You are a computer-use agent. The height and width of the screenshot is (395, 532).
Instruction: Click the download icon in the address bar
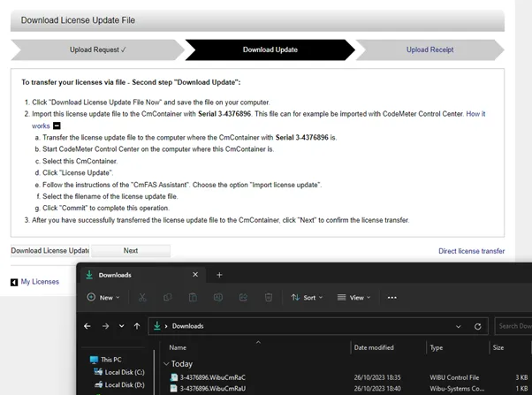coord(156,326)
